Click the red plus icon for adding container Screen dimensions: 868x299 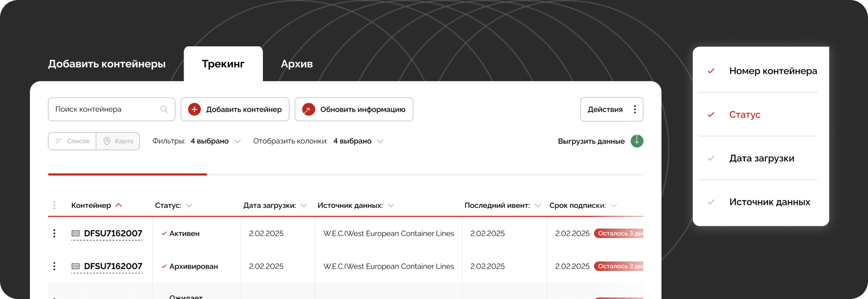click(x=195, y=109)
